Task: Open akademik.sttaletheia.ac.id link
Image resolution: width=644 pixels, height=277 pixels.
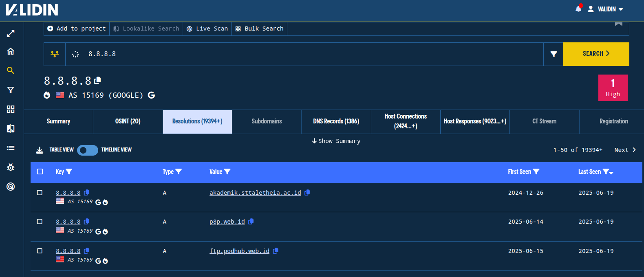Action: pyautogui.click(x=255, y=193)
